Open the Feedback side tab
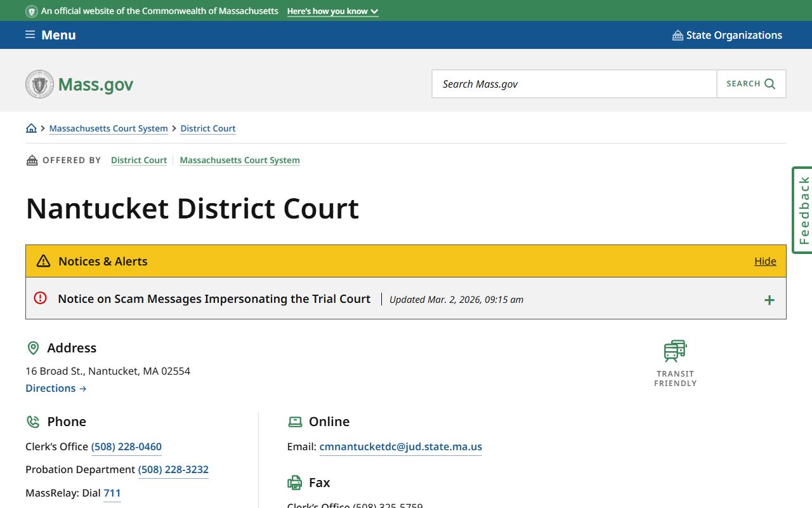The height and width of the screenshot is (508, 812). 803,210
